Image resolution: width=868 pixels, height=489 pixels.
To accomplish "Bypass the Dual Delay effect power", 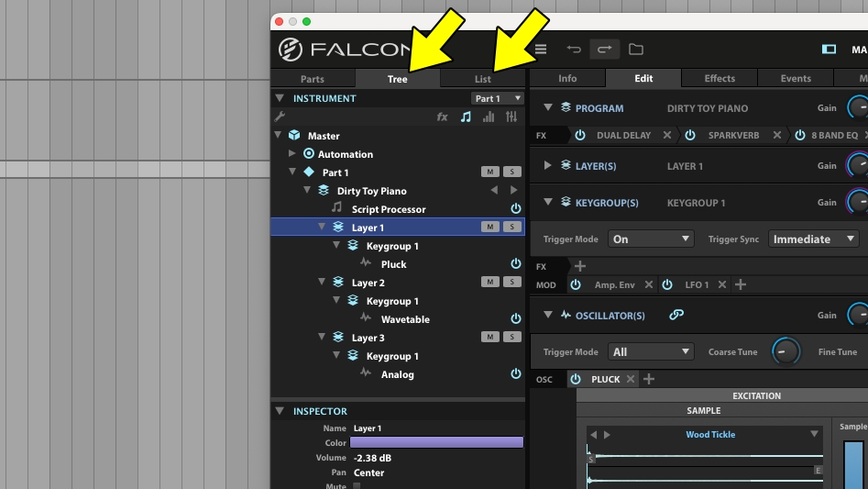I will click(x=579, y=135).
